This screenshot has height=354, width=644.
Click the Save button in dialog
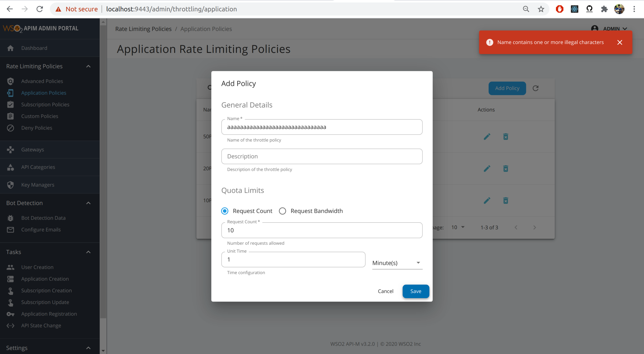coord(415,291)
